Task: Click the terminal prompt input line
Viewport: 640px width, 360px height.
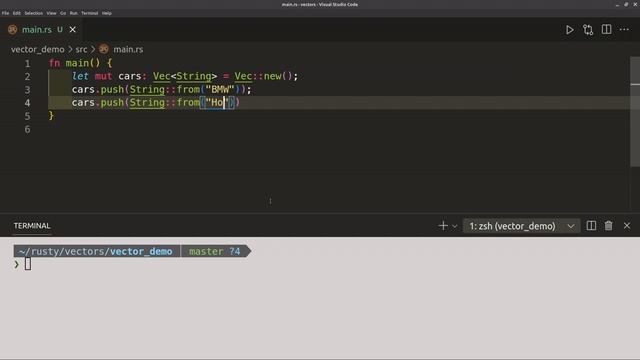Action: click(28, 264)
